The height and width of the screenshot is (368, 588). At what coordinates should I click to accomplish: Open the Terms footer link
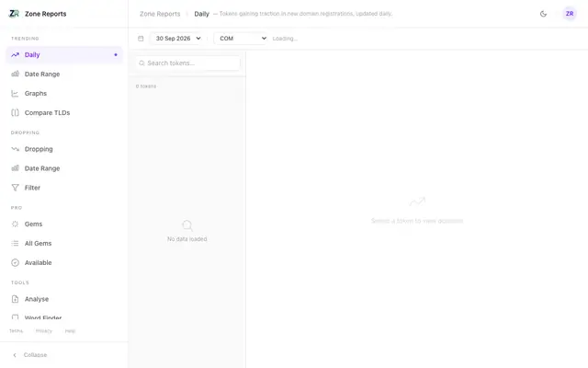pos(17,331)
